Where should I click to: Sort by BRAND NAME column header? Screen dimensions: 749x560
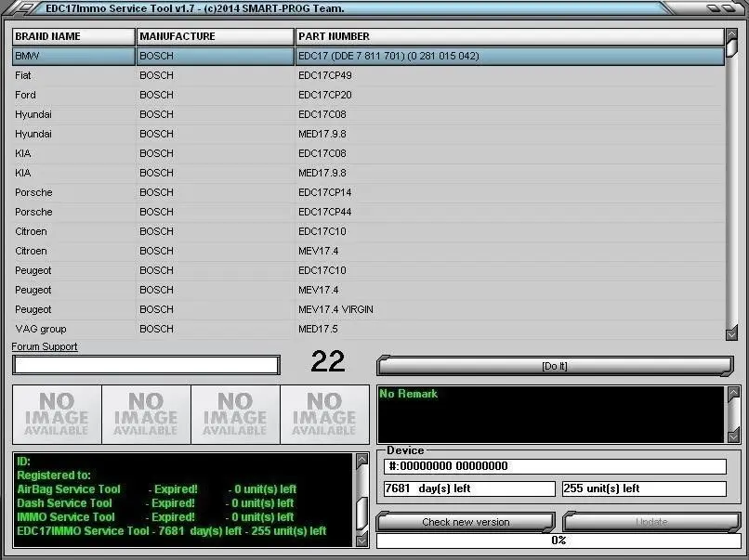pos(73,37)
